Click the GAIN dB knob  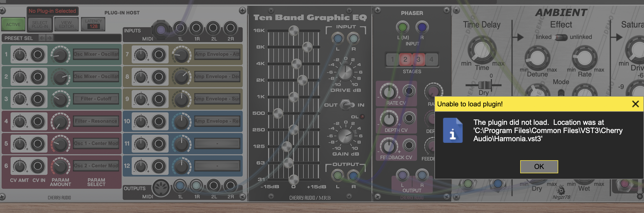coord(345,136)
